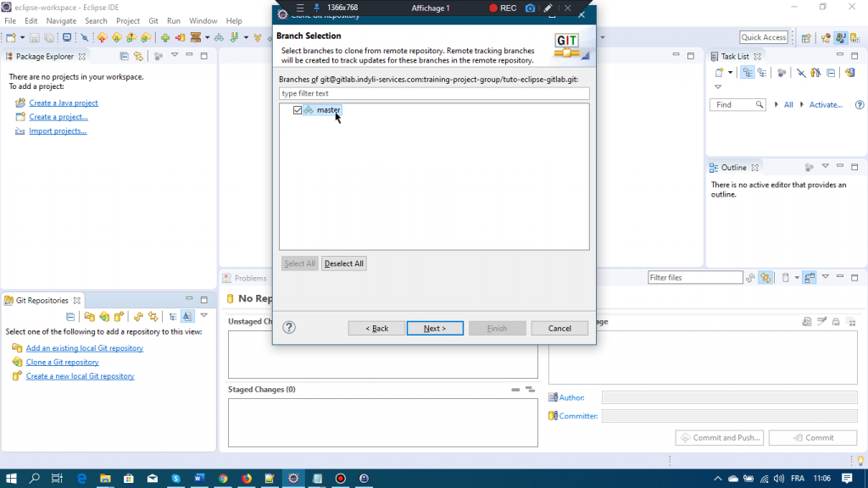The image size is (868, 488).
Task: Open help in the Branch Selection dialog
Action: (x=289, y=328)
